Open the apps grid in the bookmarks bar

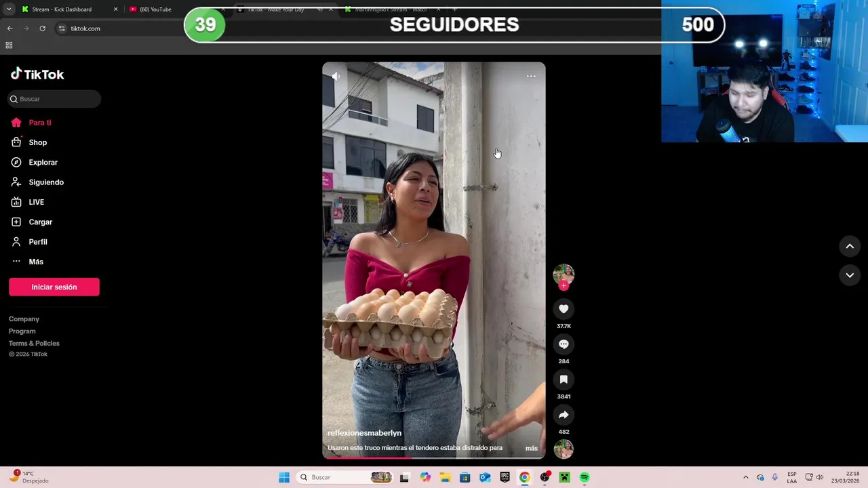9,45
